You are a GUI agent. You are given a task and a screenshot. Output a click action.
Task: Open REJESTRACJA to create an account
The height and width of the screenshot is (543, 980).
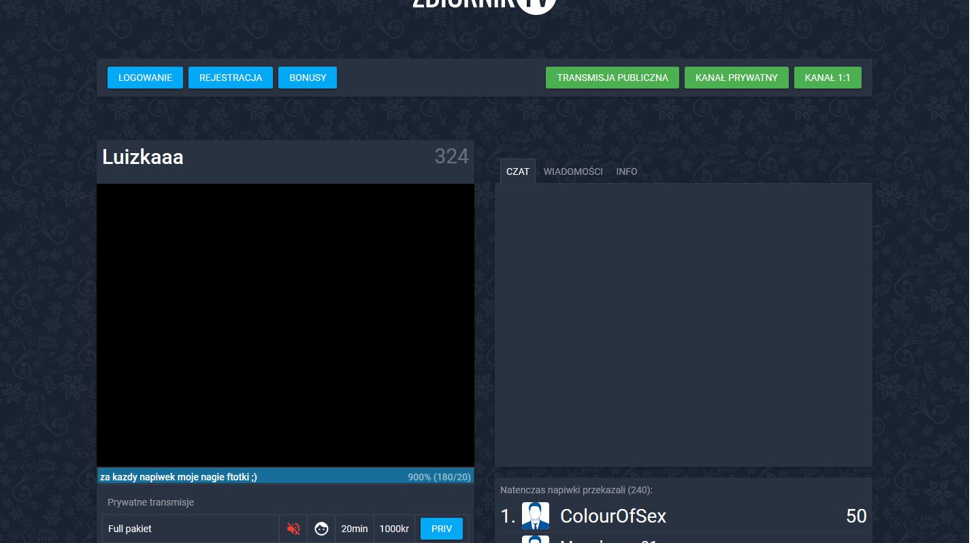pyautogui.click(x=231, y=78)
